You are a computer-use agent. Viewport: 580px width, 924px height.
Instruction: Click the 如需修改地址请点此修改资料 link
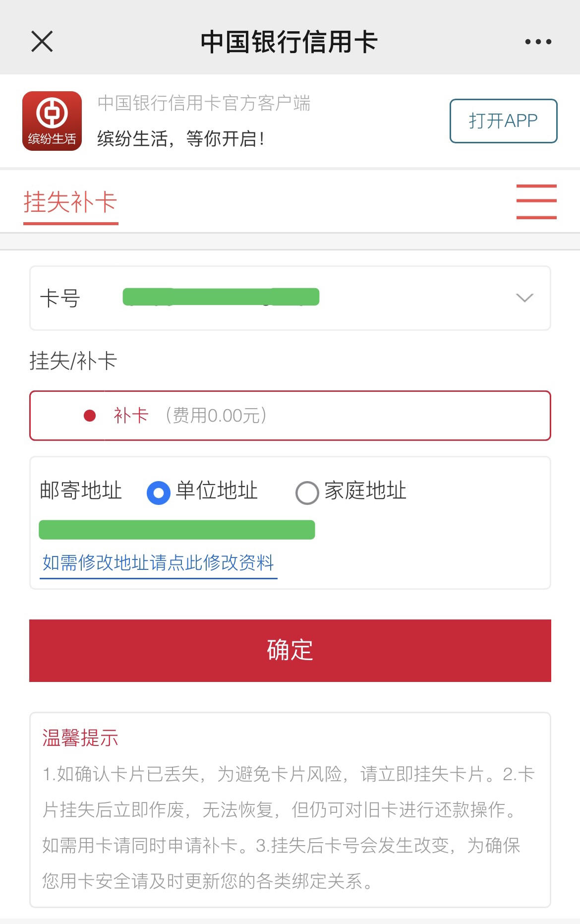158,563
